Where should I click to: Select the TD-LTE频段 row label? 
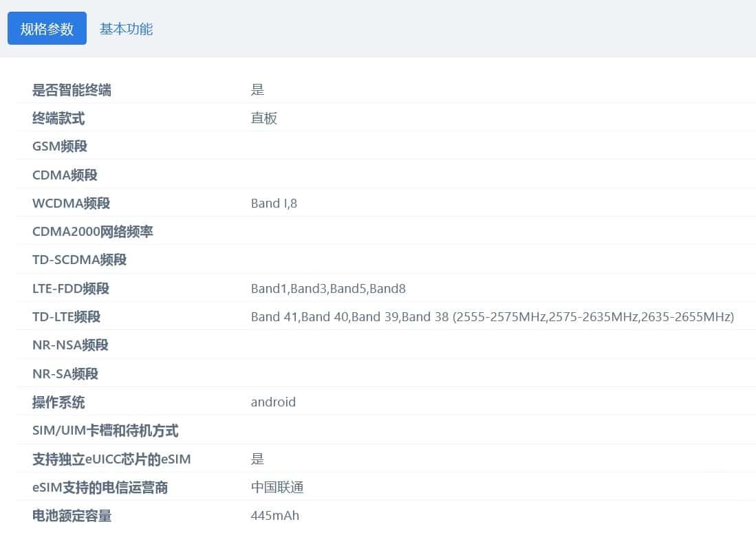pyautogui.click(x=66, y=317)
